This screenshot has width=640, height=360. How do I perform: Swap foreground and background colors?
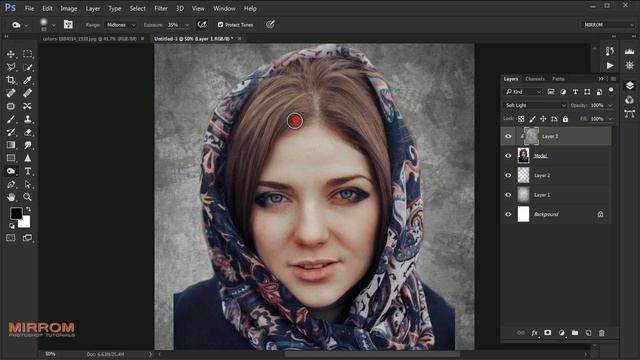pyautogui.click(x=29, y=209)
